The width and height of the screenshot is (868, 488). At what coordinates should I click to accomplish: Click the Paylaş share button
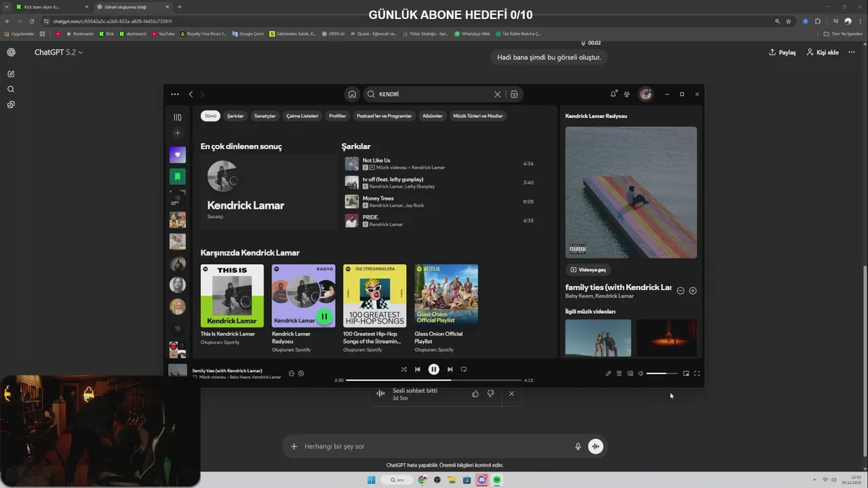pyautogui.click(x=782, y=52)
